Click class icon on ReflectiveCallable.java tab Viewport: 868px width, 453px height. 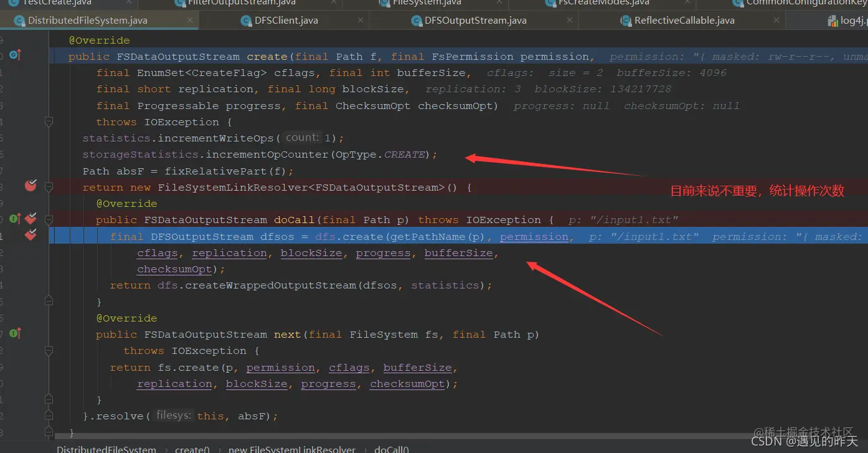626,21
